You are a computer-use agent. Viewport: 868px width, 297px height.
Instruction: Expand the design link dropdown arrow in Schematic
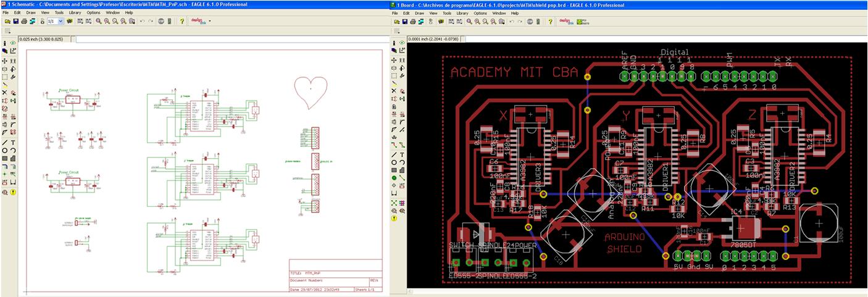pos(210,21)
